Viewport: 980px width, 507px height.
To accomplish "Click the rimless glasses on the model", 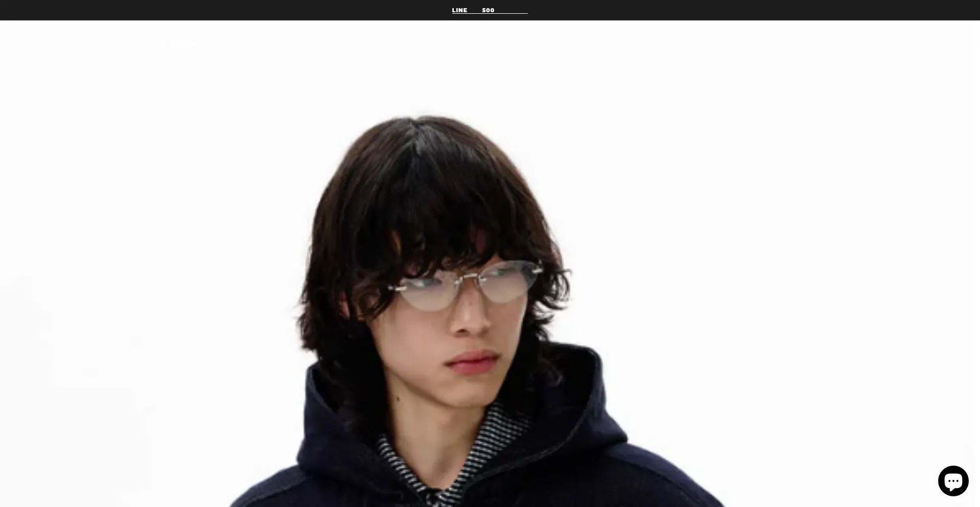I will [x=464, y=286].
